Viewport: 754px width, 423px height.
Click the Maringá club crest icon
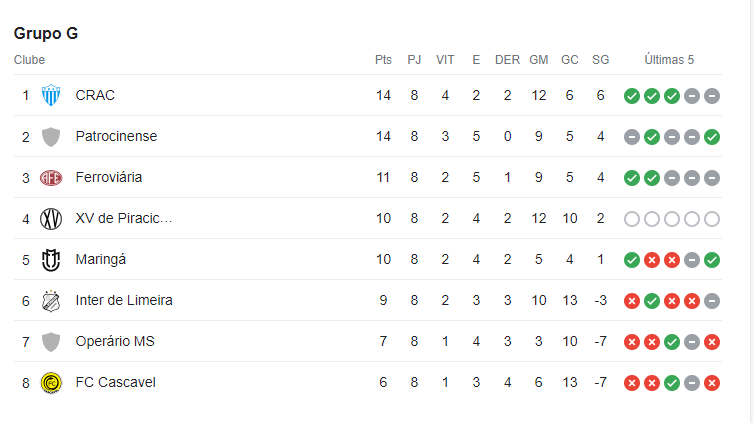pyautogui.click(x=51, y=260)
